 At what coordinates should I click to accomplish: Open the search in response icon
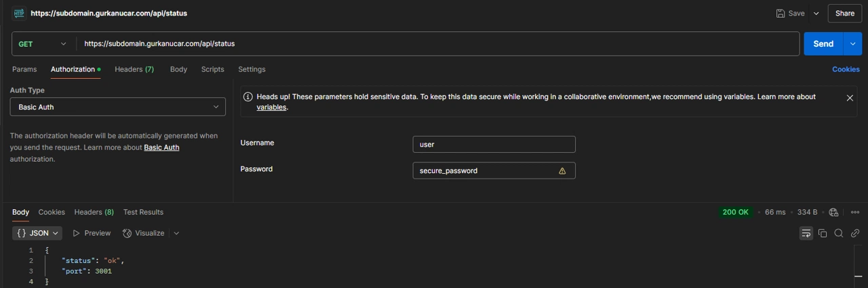[x=839, y=233]
